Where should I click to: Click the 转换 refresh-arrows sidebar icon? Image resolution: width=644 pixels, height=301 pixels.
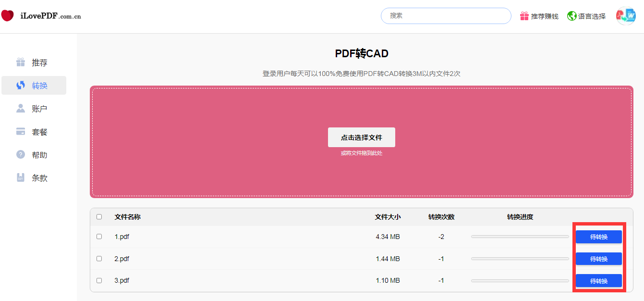tap(20, 85)
